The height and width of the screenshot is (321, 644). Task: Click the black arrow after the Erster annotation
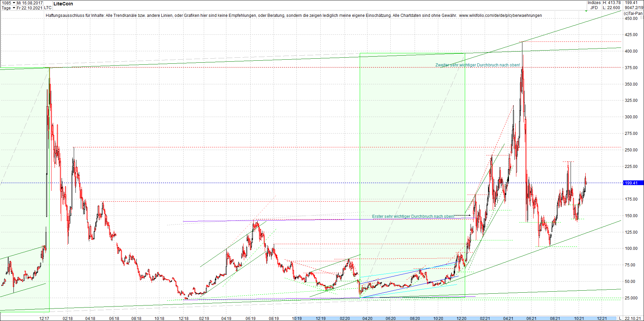(464, 215)
